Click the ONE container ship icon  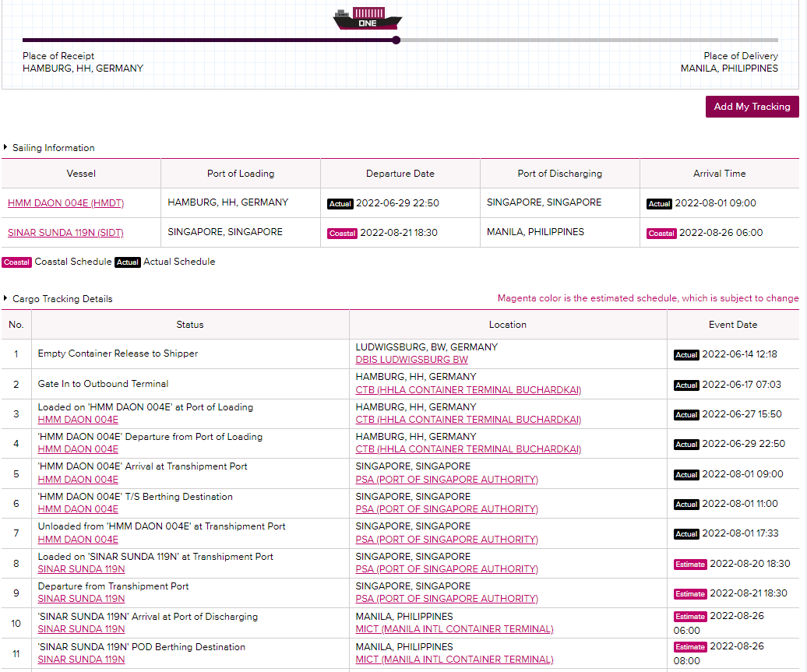point(367,18)
